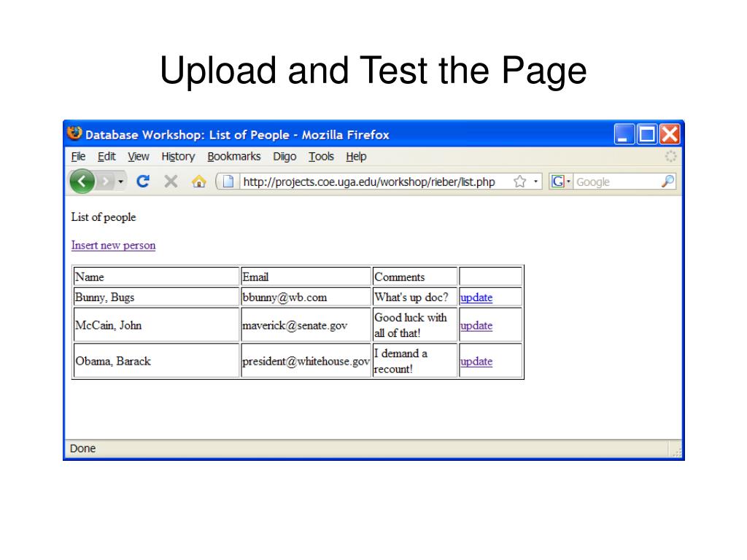
Task: Open the Diigo menu
Action: [285, 156]
